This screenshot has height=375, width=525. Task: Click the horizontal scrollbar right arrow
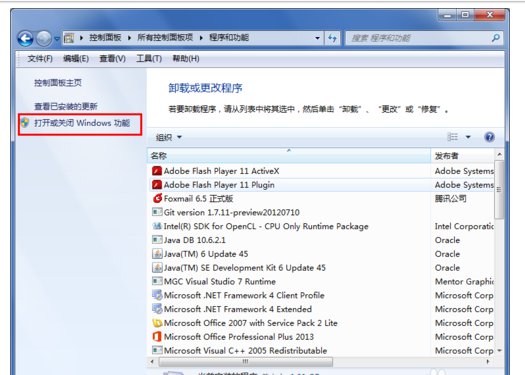(x=488, y=362)
